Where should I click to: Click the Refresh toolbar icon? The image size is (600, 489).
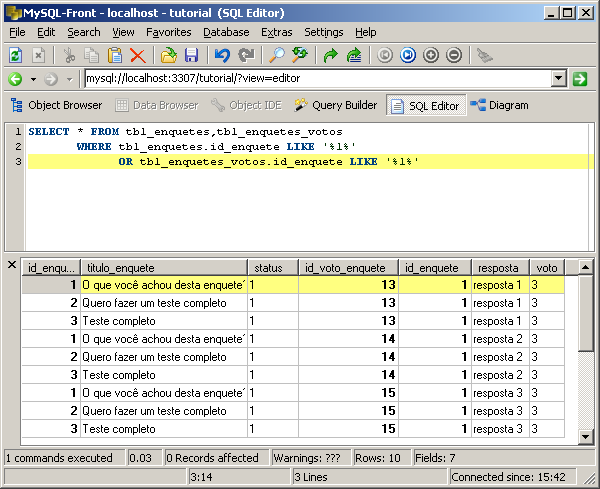pos(16,55)
